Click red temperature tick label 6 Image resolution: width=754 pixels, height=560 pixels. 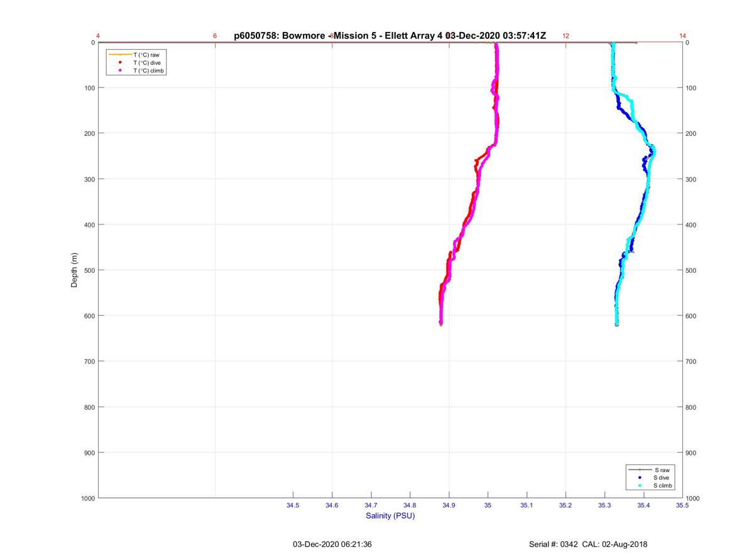coord(215,36)
